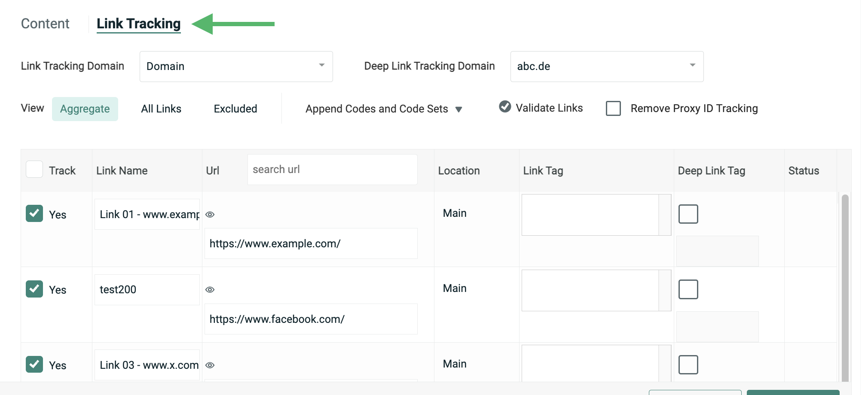Open Append Codes and Code Sets menu

point(383,109)
